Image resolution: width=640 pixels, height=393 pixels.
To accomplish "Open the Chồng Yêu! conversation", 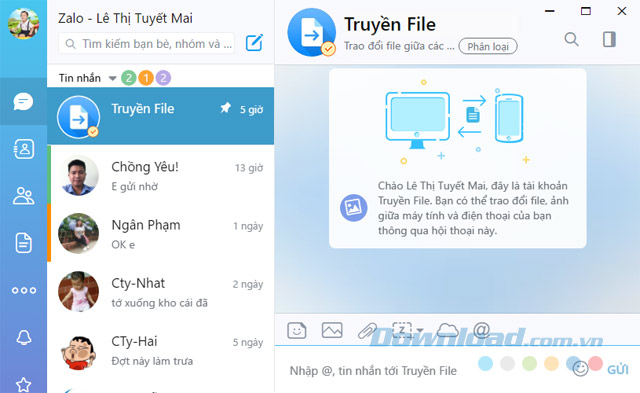I will (x=161, y=175).
